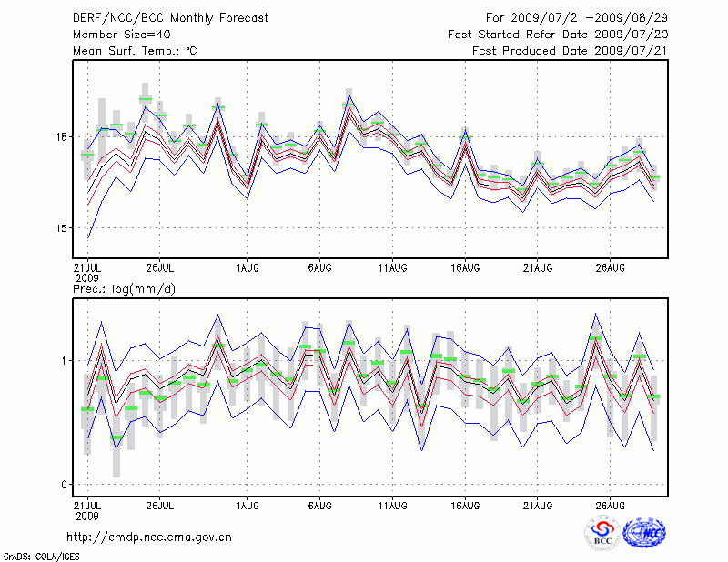Click 21AUG tick on temperature chart axis
Image resolution: width=728 pixels, height=562 pixels.
pos(538,267)
